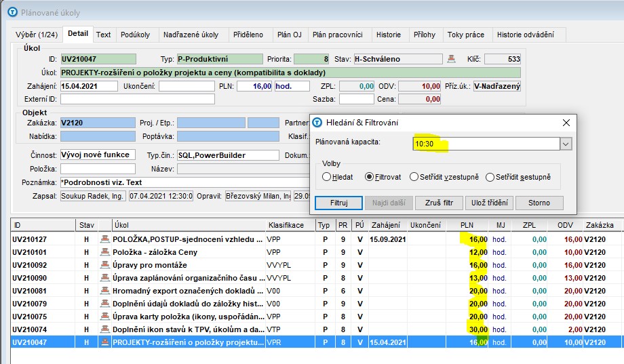Click the stamp icon beside Stav field

click(453, 59)
